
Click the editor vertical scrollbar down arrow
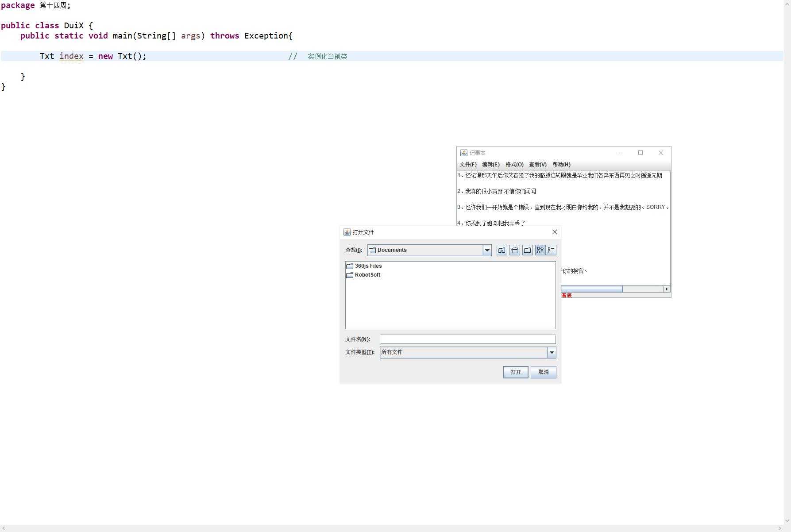pyautogui.click(x=787, y=521)
